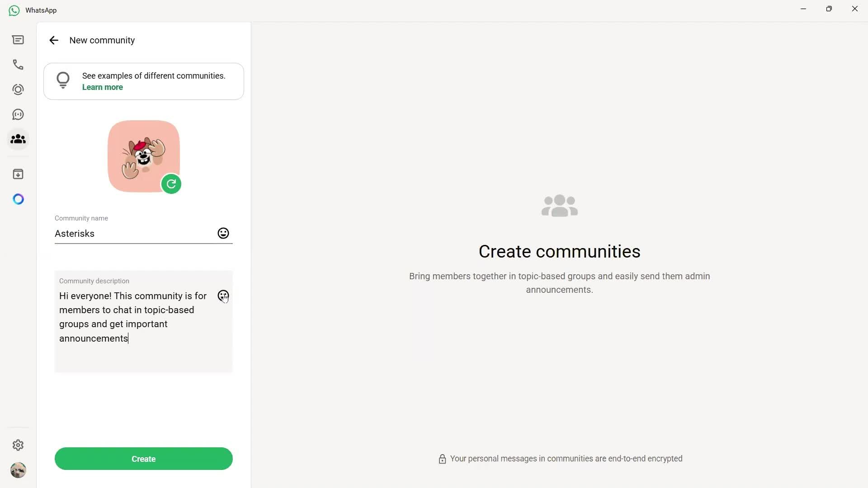Screen dimensions: 868x488
Task: Open the Calls panel
Action: tap(18, 65)
